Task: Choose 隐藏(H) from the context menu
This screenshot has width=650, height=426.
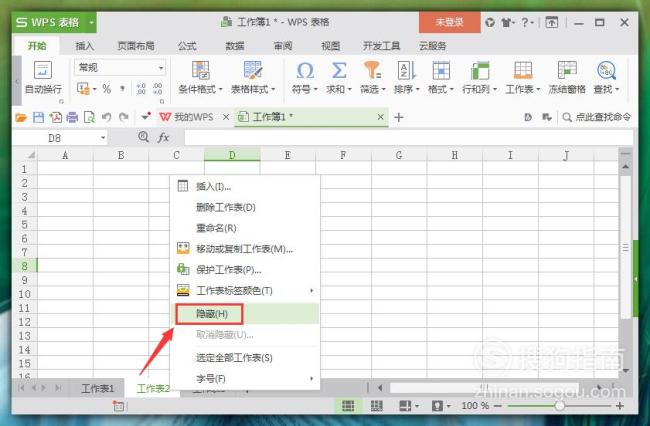Action: pyautogui.click(x=245, y=314)
